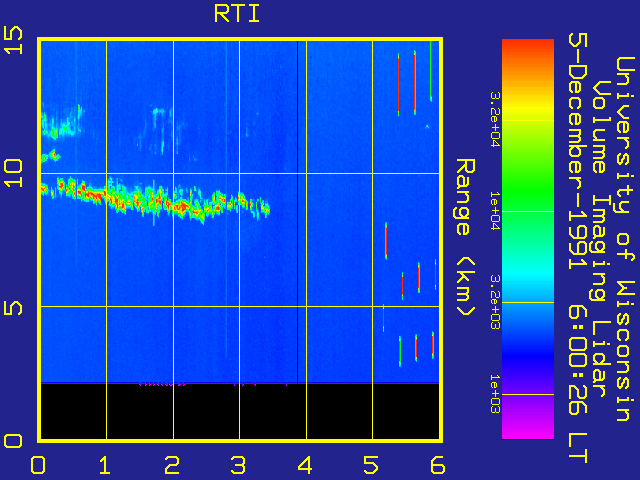The height and width of the screenshot is (480, 640).
Task: Click the range axis tick label 15
Action: (13, 40)
